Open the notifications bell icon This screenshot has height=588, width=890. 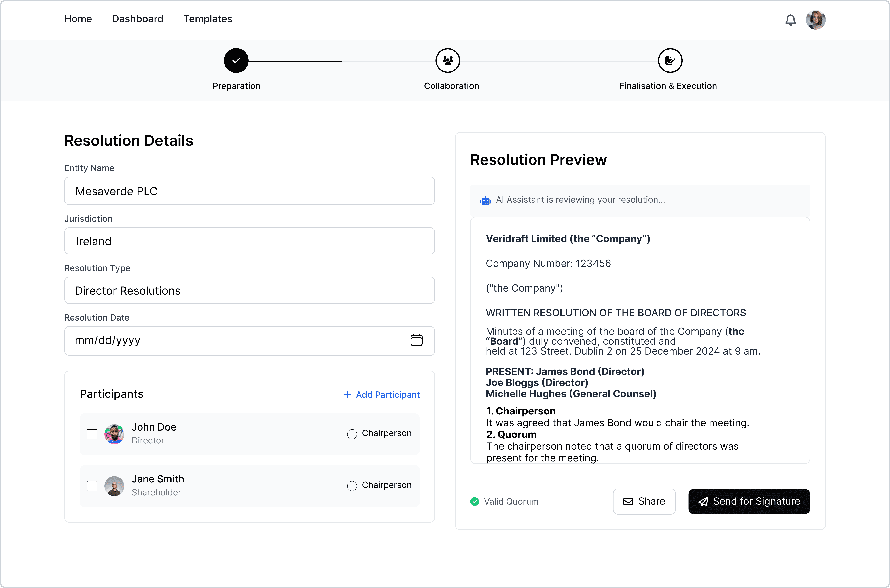(x=790, y=19)
